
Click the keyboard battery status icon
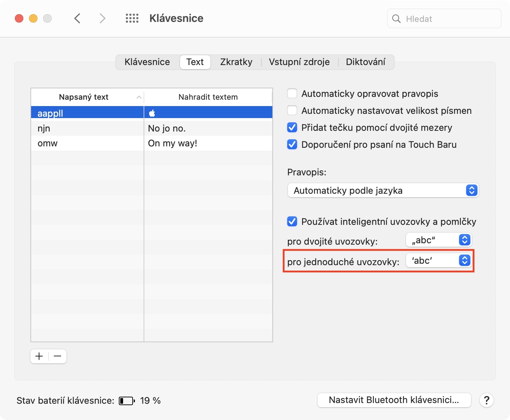pyautogui.click(x=127, y=401)
